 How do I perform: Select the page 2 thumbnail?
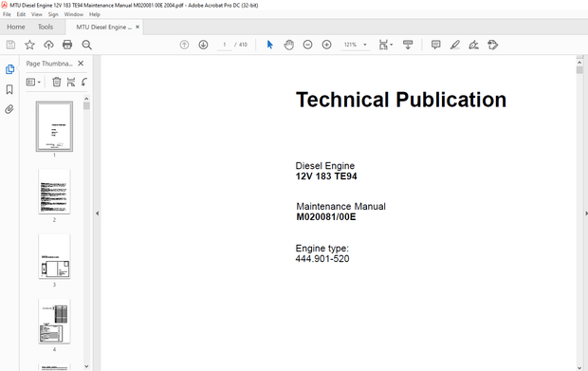pyautogui.click(x=54, y=192)
